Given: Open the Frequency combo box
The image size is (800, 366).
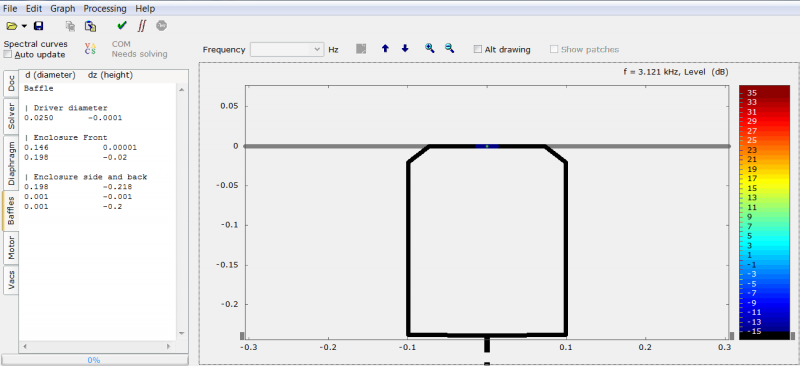Looking at the screenshot, I should (287, 50).
